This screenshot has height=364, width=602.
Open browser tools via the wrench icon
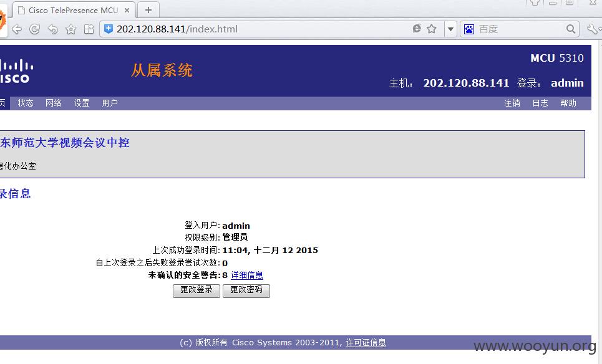pyautogui.click(x=592, y=29)
